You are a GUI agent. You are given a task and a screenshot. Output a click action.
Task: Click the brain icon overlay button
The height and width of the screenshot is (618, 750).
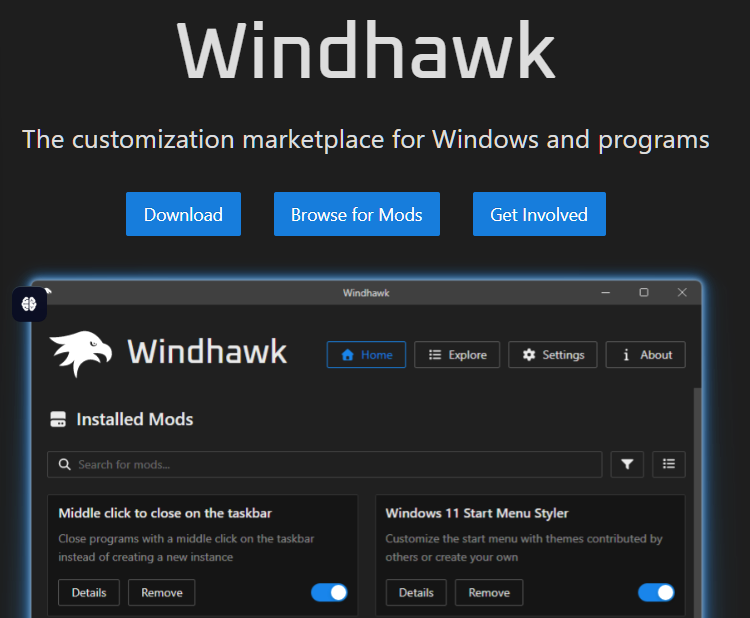(x=29, y=304)
